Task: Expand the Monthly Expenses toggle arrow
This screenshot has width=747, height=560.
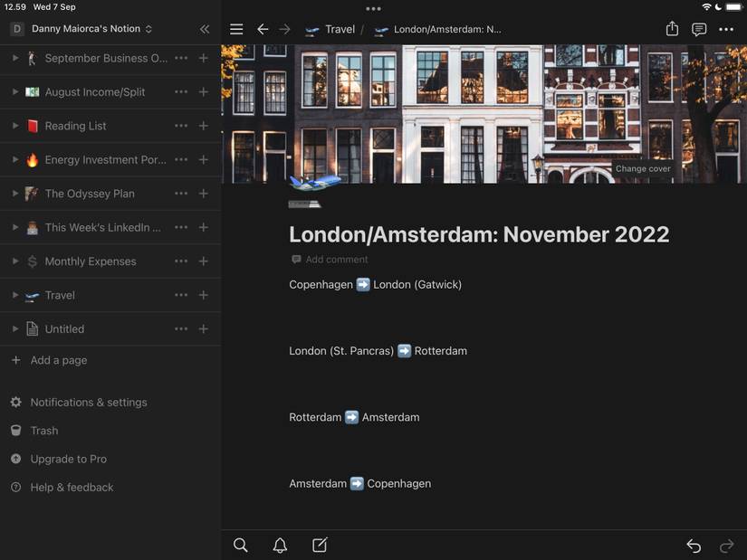Action: click(x=15, y=261)
